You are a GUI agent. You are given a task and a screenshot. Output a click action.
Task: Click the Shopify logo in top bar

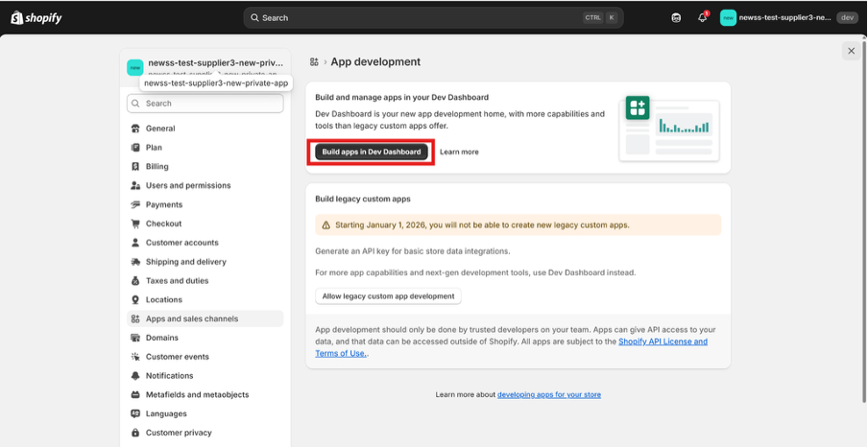point(35,17)
